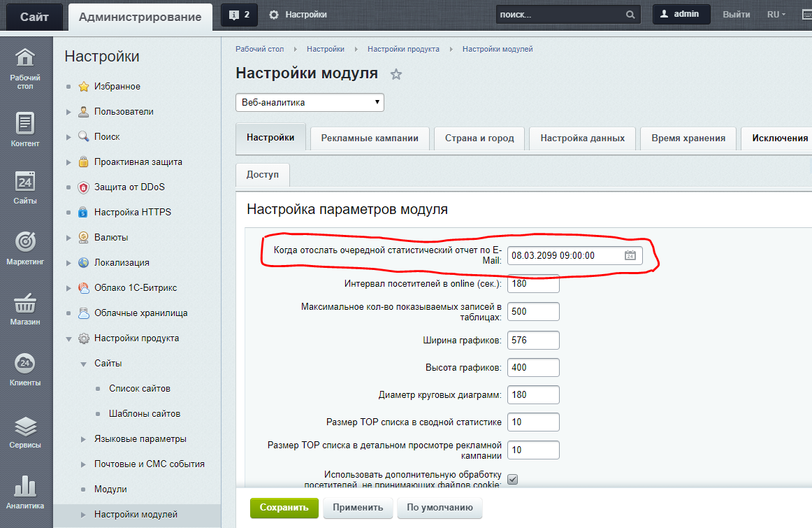Open the Сайты section icon
812x528 pixels.
pos(25,181)
